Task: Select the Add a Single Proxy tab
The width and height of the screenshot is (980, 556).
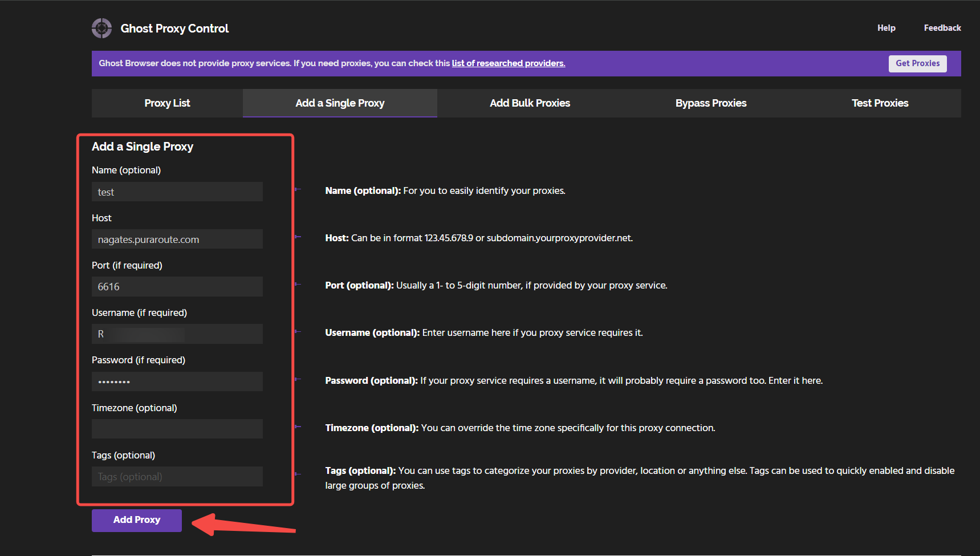Action: coord(340,103)
